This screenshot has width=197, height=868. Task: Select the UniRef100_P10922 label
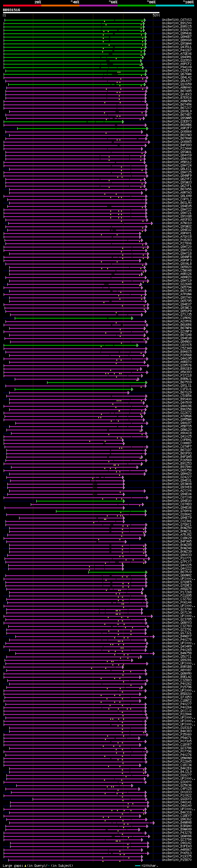coord(177,795)
